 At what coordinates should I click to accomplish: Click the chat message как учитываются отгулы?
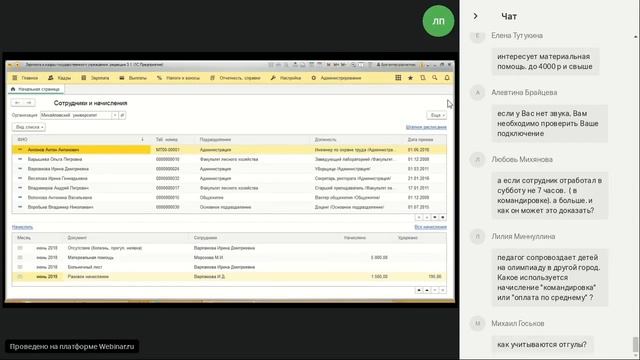(542, 344)
